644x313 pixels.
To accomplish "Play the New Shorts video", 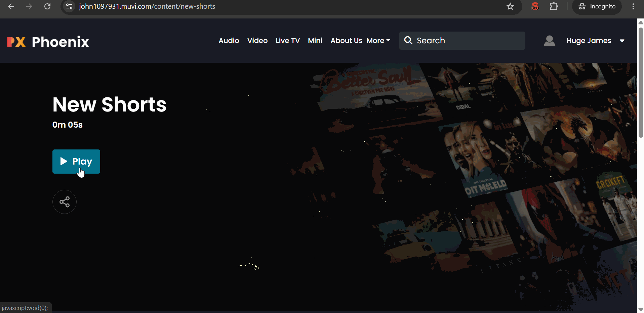I will pyautogui.click(x=76, y=162).
